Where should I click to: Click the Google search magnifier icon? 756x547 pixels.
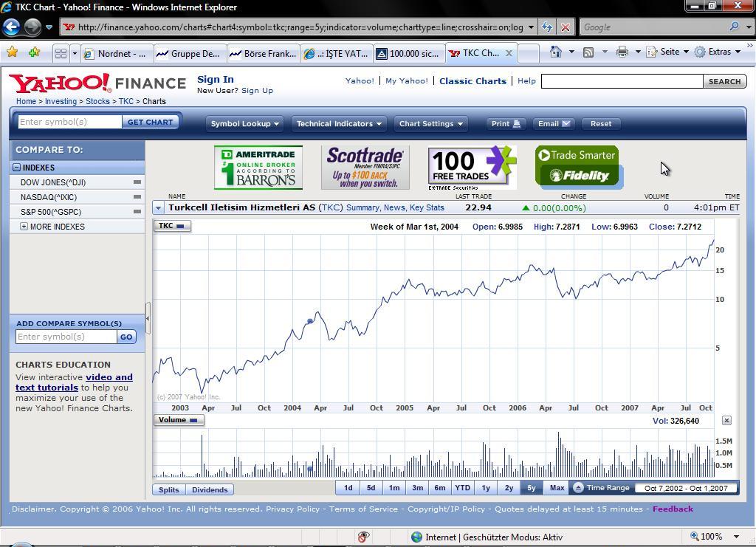point(734,27)
